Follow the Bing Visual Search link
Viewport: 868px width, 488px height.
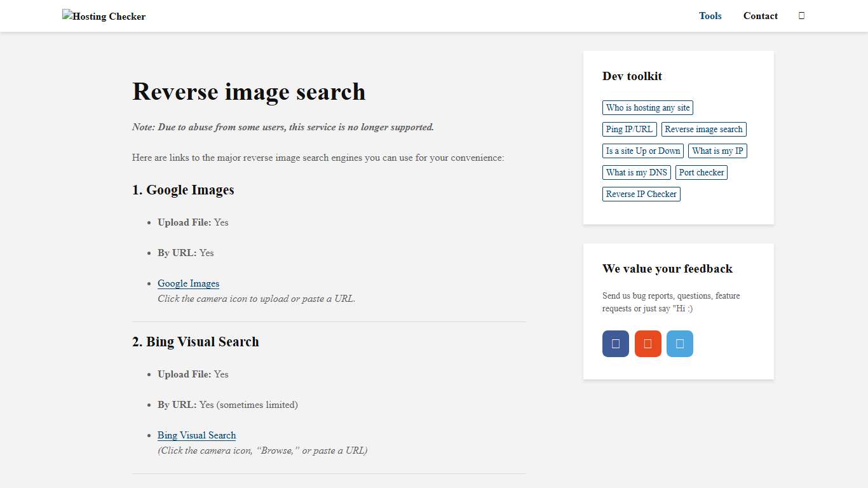click(x=196, y=435)
